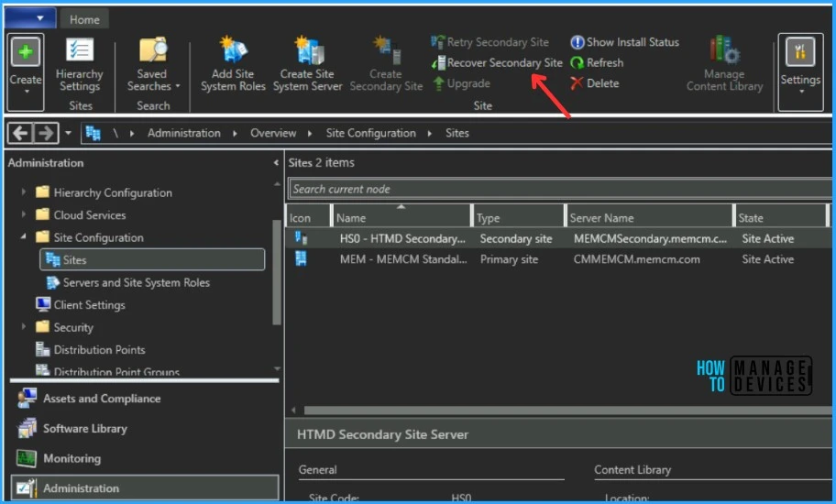Sort by the Server Name column header

[649, 218]
